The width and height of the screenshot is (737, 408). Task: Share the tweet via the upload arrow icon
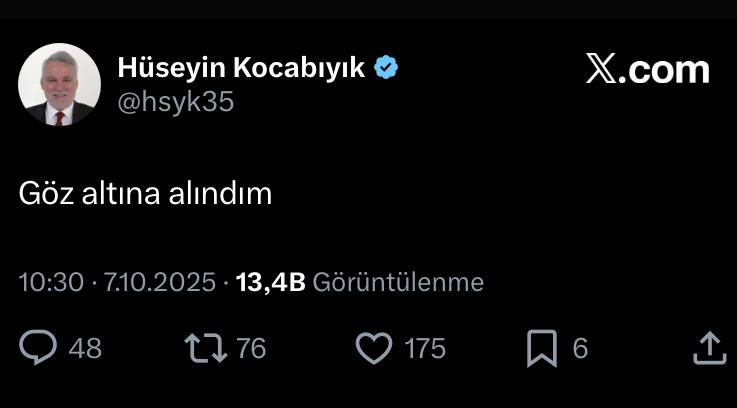click(x=710, y=348)
